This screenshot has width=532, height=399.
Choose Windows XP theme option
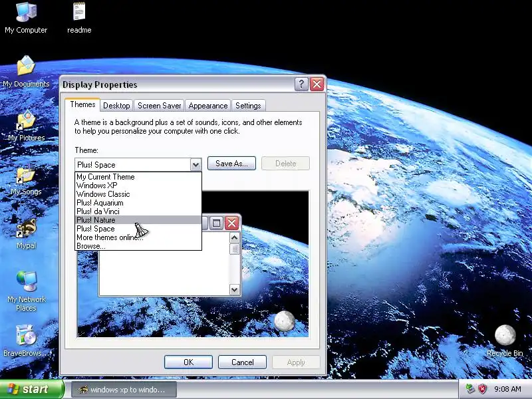pos(138,186)
